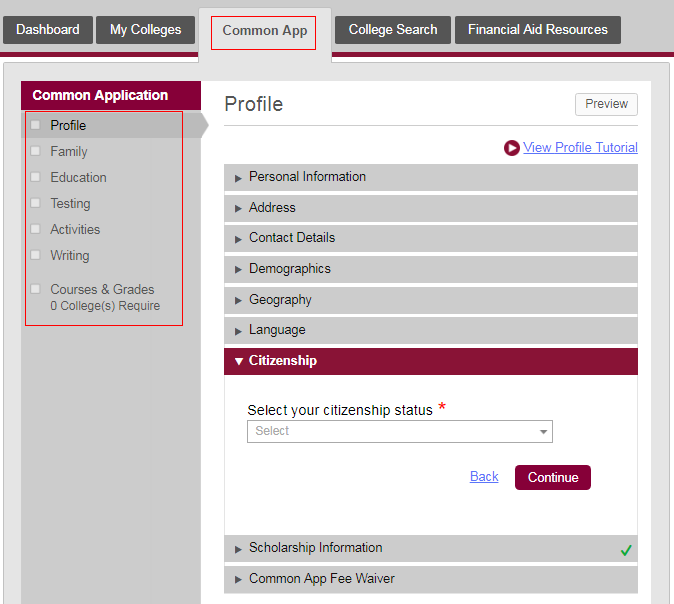Click the checkbox next to Activities
Viewport: 674px width, 604px height.
click(x=35, y=229)
